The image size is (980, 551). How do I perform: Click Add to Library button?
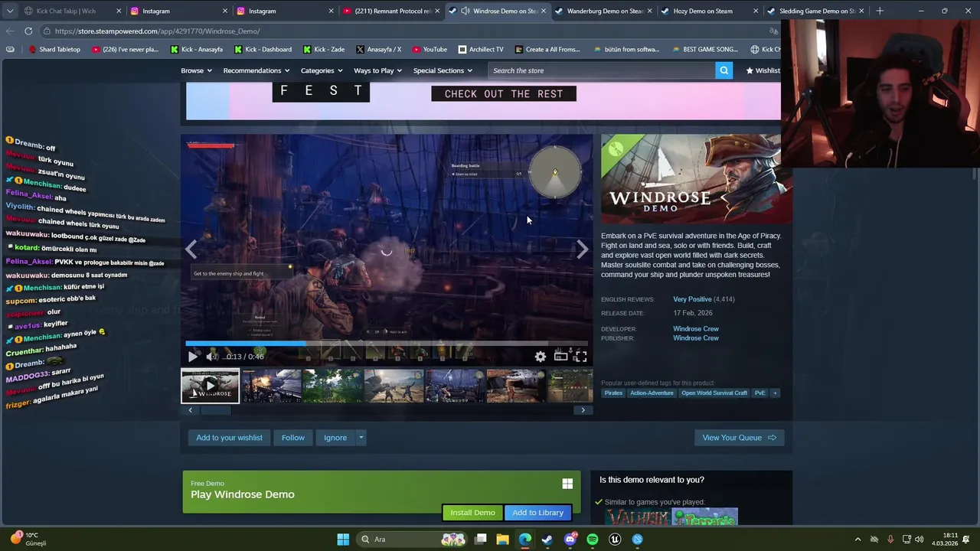click(x=537, y=513)
